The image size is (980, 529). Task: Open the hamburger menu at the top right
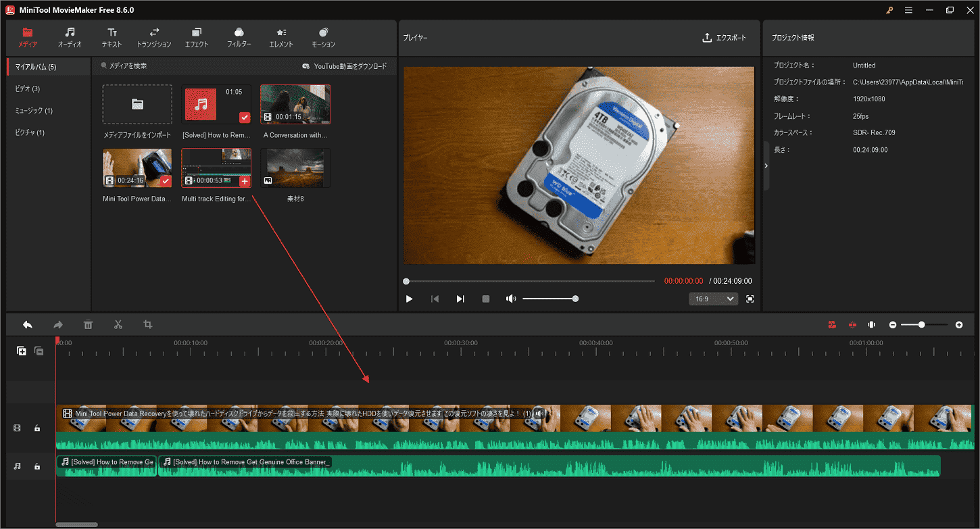(x=908, y=9)
